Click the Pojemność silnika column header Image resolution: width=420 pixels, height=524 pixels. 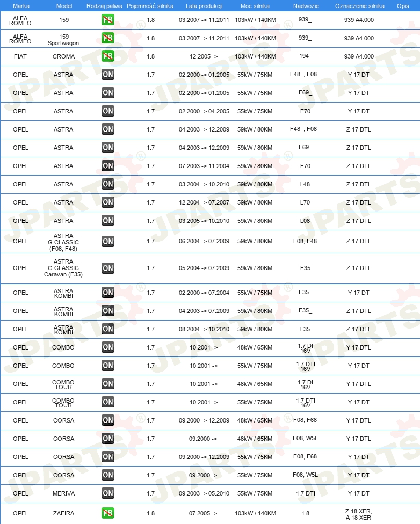pyautogui.click(x=150, y=6)
